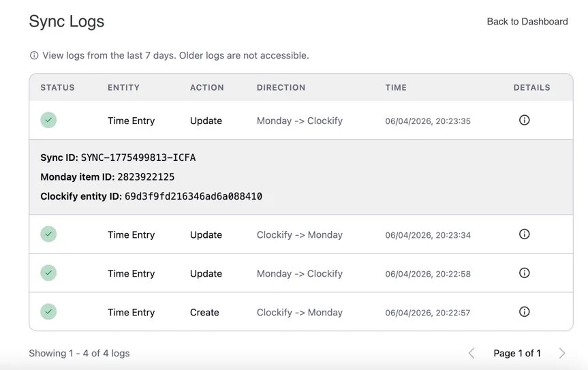Return via Back to Dashboard link
Screen dimensions: 588x370
[x=527, y=22]
